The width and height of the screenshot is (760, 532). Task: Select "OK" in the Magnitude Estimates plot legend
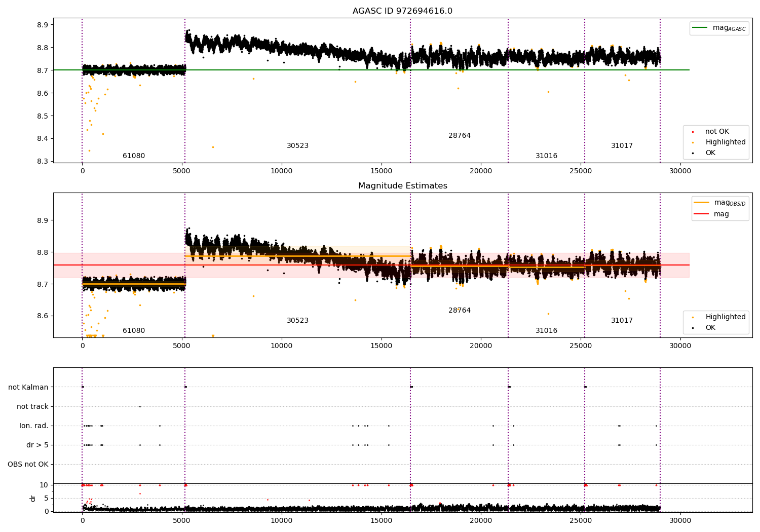click(x=704, y=328)
